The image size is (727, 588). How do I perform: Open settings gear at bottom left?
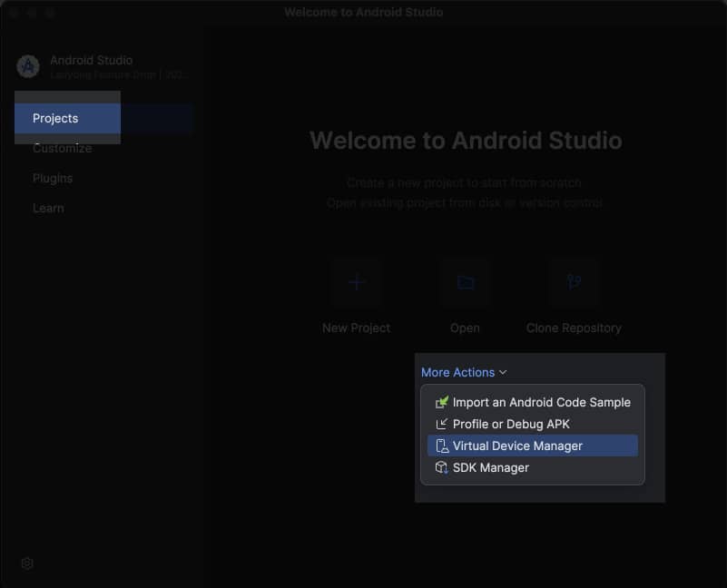(27, 563)
